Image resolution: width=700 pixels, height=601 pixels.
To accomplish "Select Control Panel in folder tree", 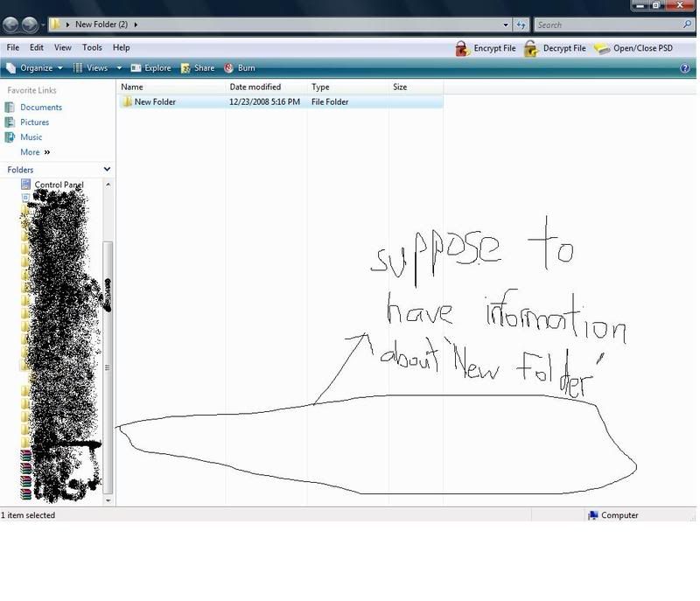I will [x=59, y=185].
